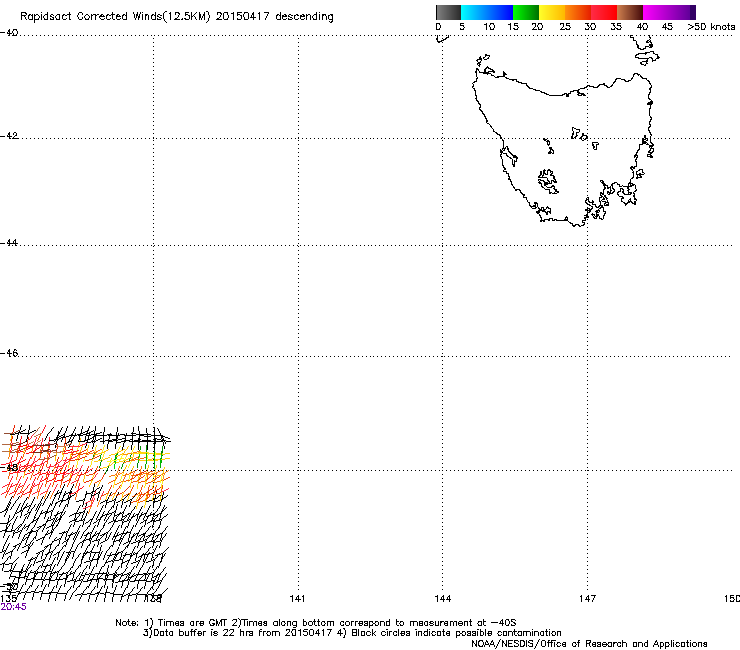Click the 147 longitude axis label
Screen dimensions: 740x650
(x=588, y=599)
